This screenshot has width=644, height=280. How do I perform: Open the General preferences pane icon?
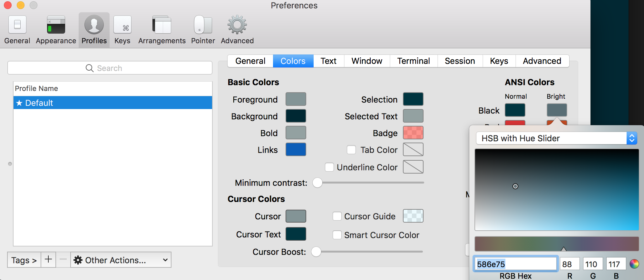tap(17, 25)
